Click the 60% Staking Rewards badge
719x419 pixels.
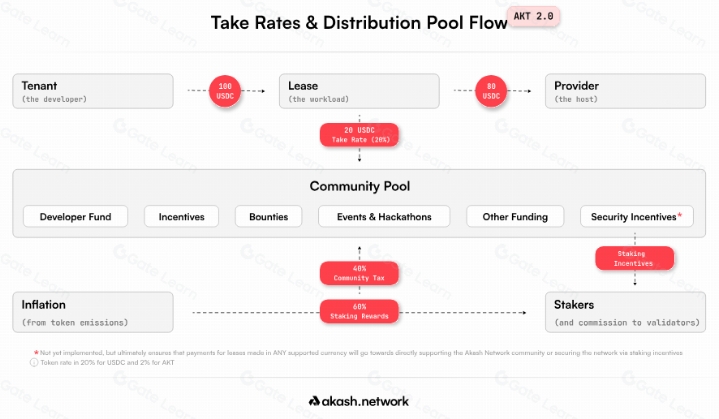click(x=359, y=311)
